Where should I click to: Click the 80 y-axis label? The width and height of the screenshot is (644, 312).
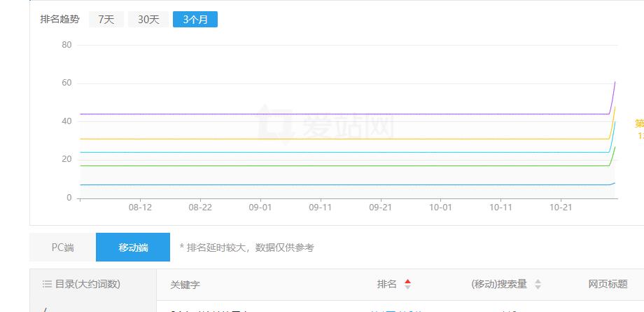pyautogui.click(x=66, y=45)
